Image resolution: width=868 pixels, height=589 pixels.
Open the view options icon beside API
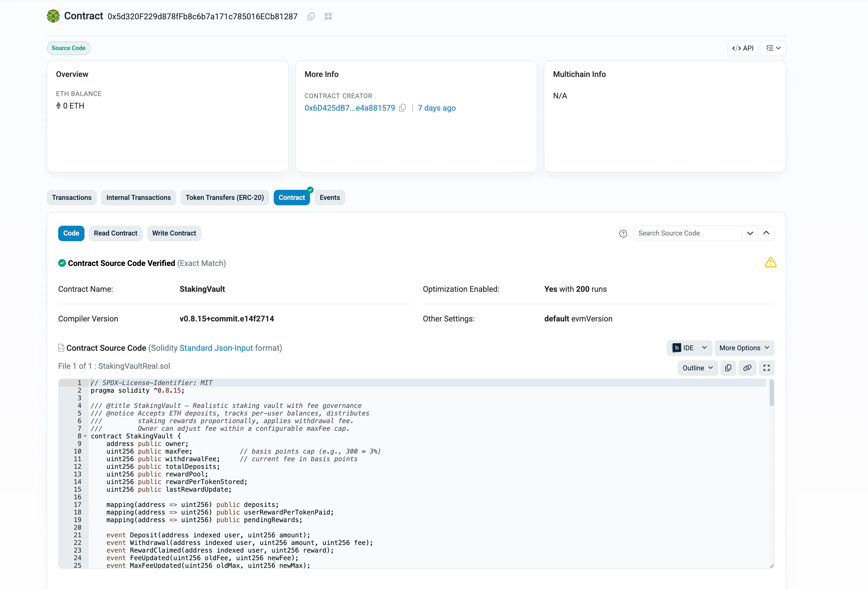(x=773, y=48)
